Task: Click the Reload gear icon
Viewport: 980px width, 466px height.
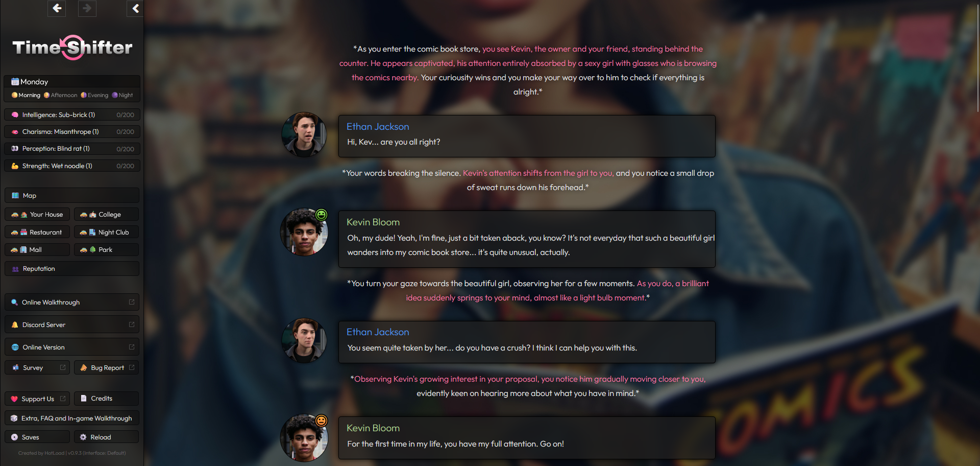Action: click(83, 437)
